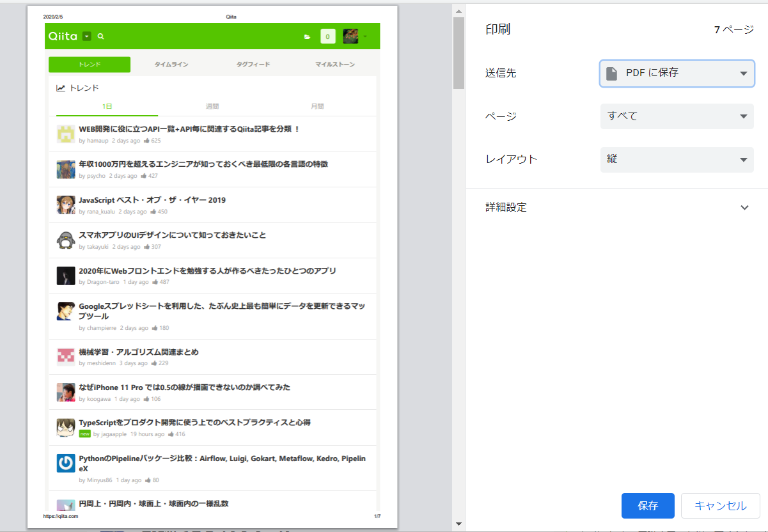
Task: Click the notification count 0 badge
Action: coord(328,36)
